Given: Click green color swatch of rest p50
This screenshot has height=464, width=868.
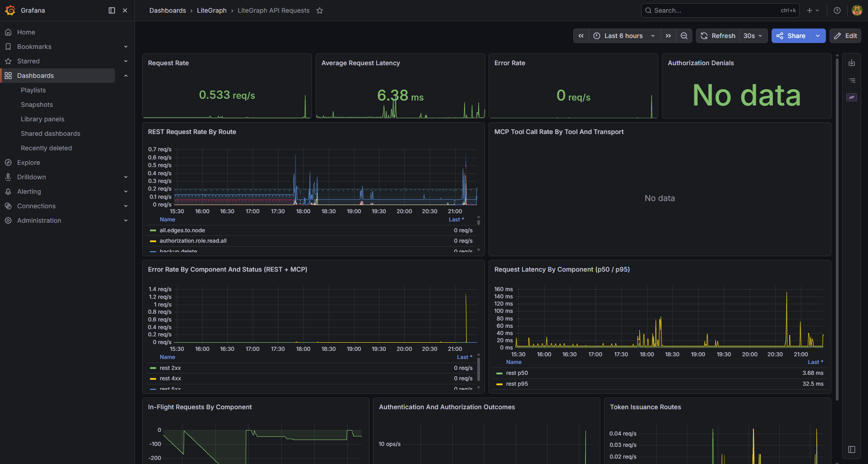Looking at the screenshot, I should point(499,373).
